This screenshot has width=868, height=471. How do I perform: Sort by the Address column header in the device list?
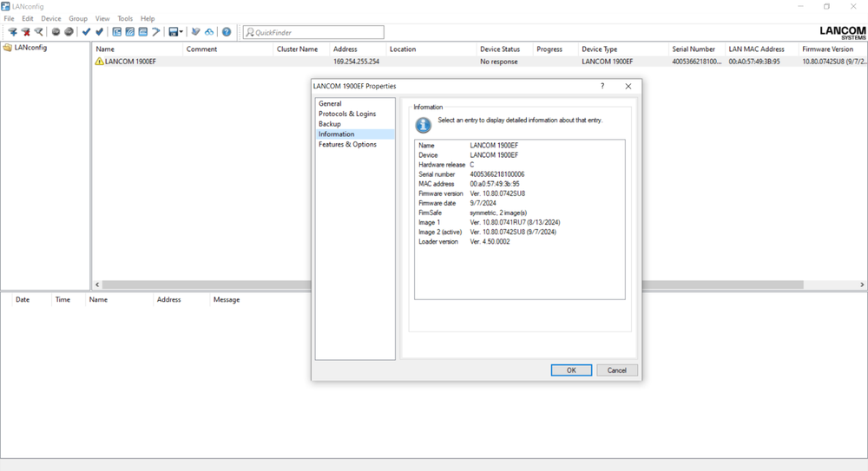pyautogui.click(x=358, y=49)
